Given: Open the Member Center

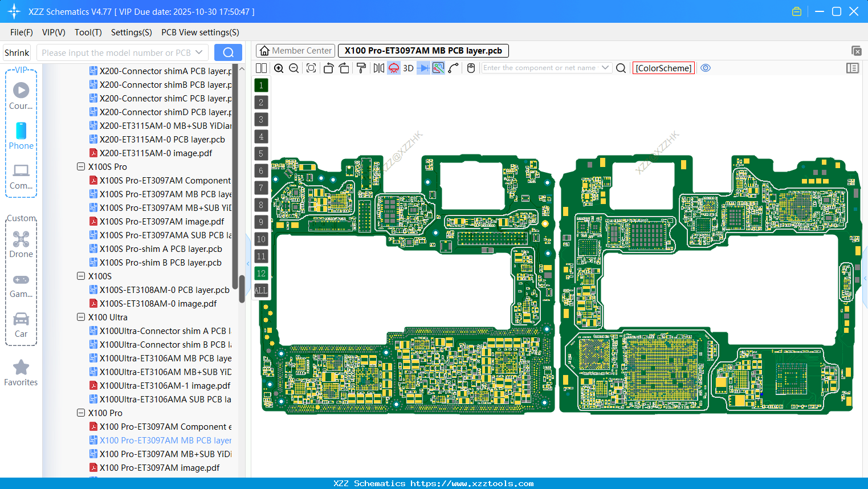Looking at the screenshot, I should coord(295,50).
